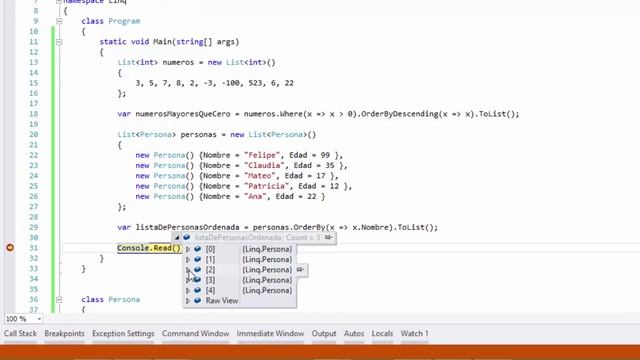Screen dimensions: 640x360
Task: Click the Raw View object icon
Action: point(198,300)
